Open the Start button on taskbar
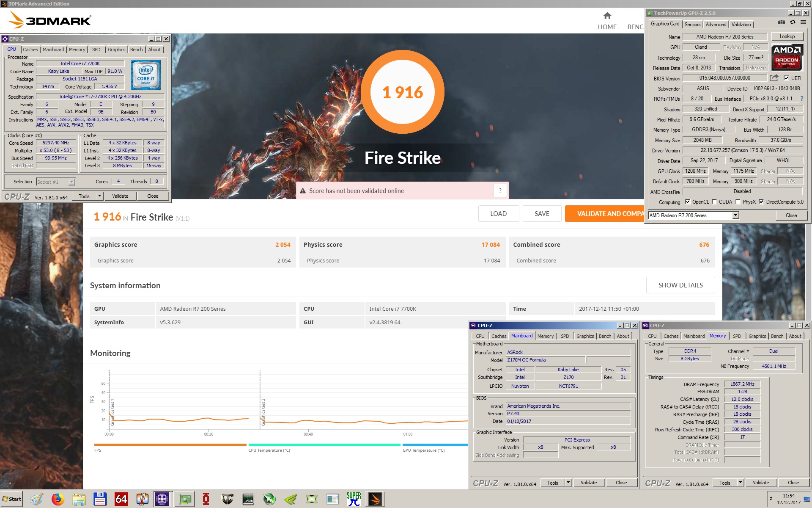 tap(12, 499)
